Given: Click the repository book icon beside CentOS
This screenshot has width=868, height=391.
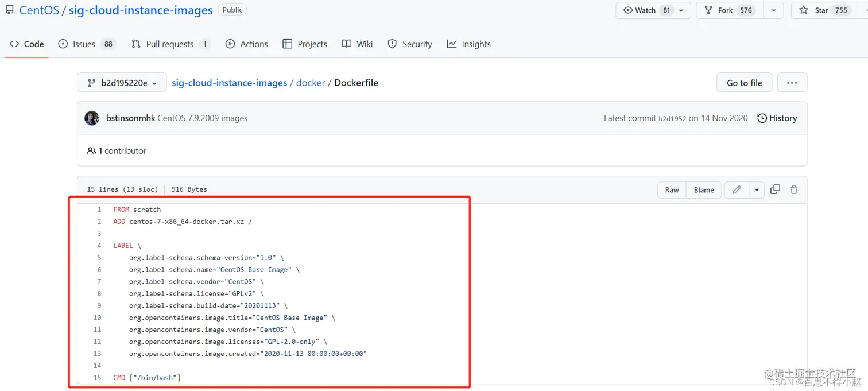Looking at the screenshot, I should tap(10, 10).
